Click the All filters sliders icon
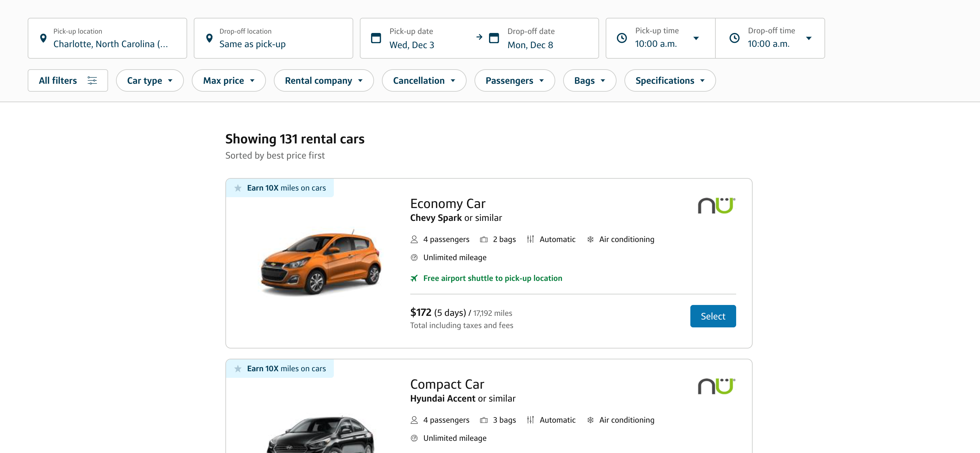The width and height of the screenshot is (980, 453). pos(92,80)
